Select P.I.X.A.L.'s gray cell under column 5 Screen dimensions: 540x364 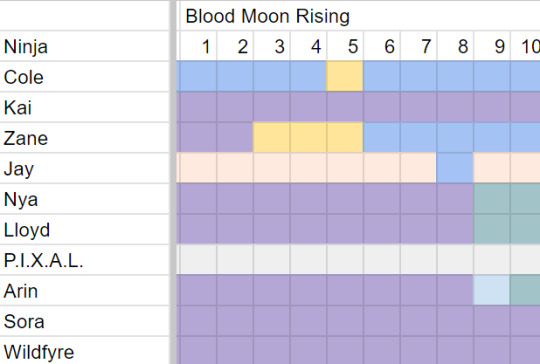coord(345,259)
